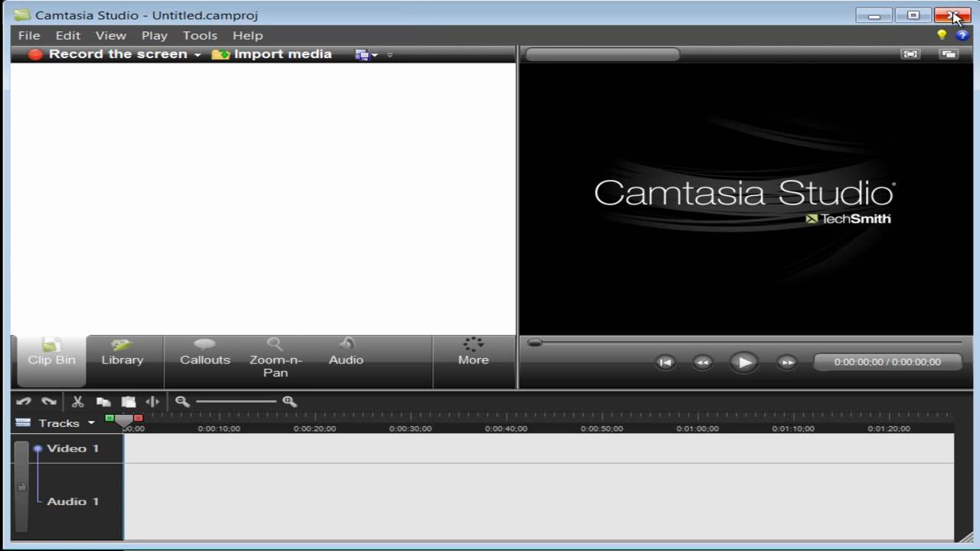Click the rewind button

point(702,363)
